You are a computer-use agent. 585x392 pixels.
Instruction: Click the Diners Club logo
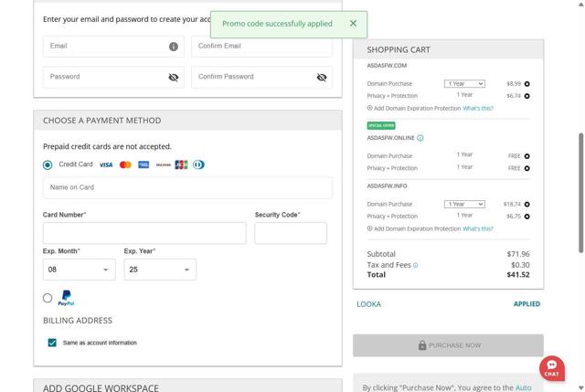[x=198, y=164]
